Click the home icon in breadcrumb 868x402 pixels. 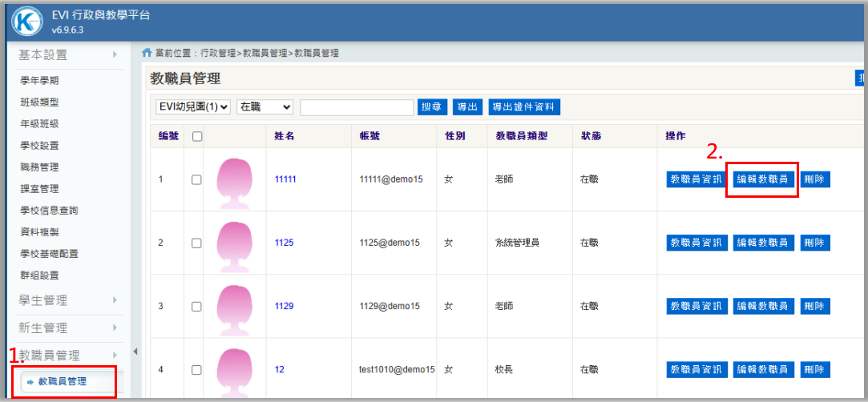[147, 53]
